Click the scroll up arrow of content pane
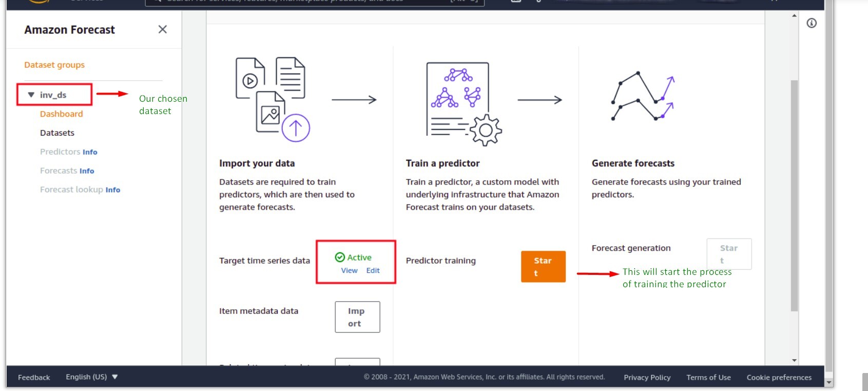 (794, 16)
